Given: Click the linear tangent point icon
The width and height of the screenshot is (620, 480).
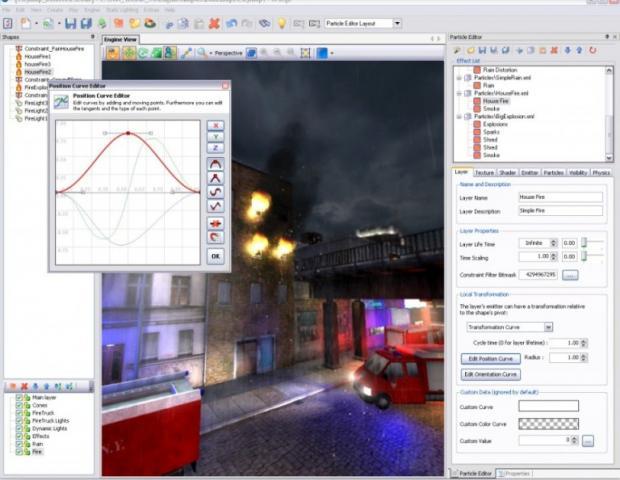Looking at the screenshot, I should pyautogui.click(x=215, y=178).
